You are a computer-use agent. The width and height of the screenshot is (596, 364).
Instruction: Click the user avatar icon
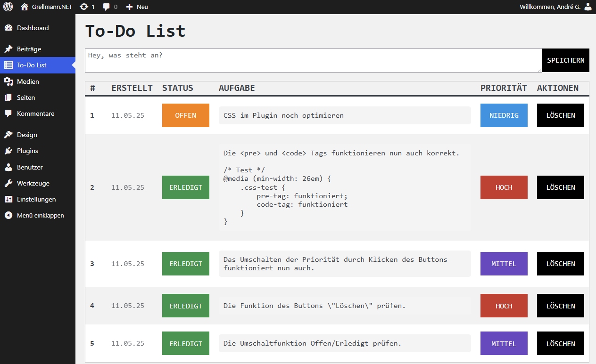[x=588, y=7]
